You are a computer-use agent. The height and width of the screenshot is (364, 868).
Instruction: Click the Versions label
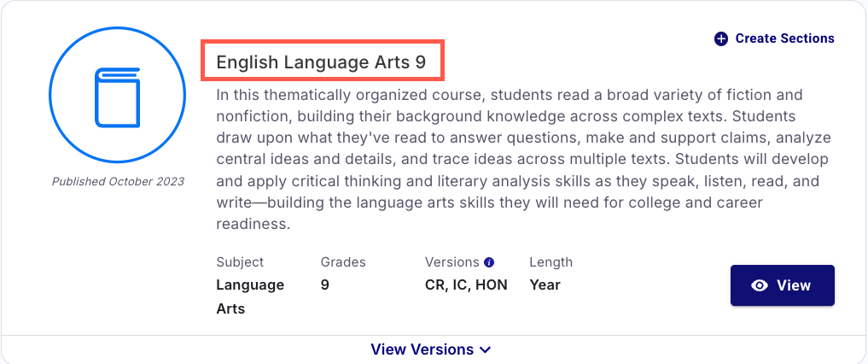point(452,262)
